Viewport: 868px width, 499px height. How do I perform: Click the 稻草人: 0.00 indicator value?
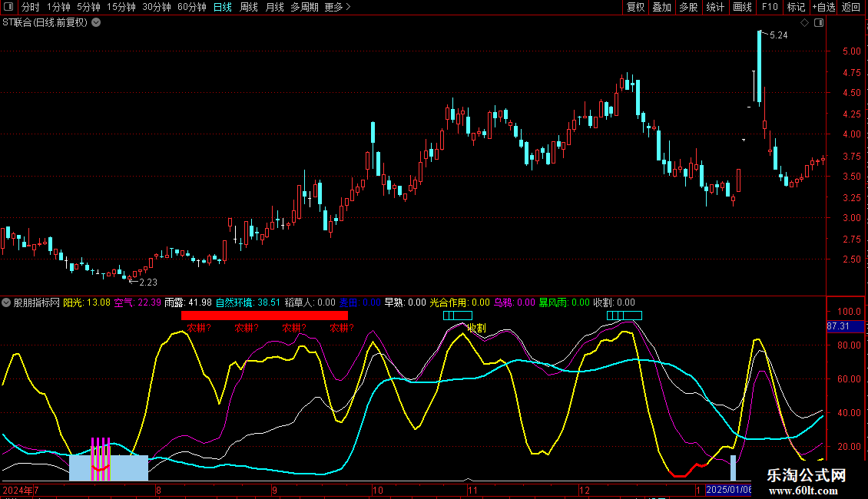click(310, 302)
